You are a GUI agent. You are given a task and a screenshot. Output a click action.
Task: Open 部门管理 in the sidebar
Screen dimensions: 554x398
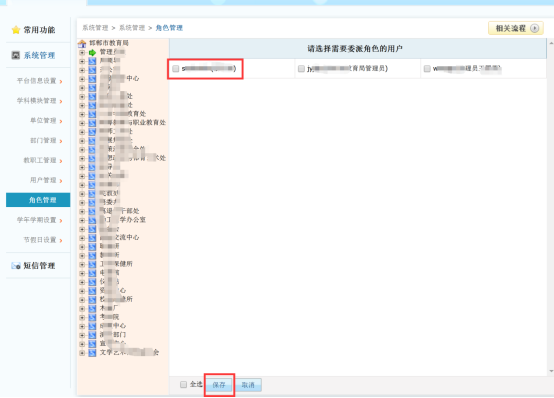click(43, 140)
